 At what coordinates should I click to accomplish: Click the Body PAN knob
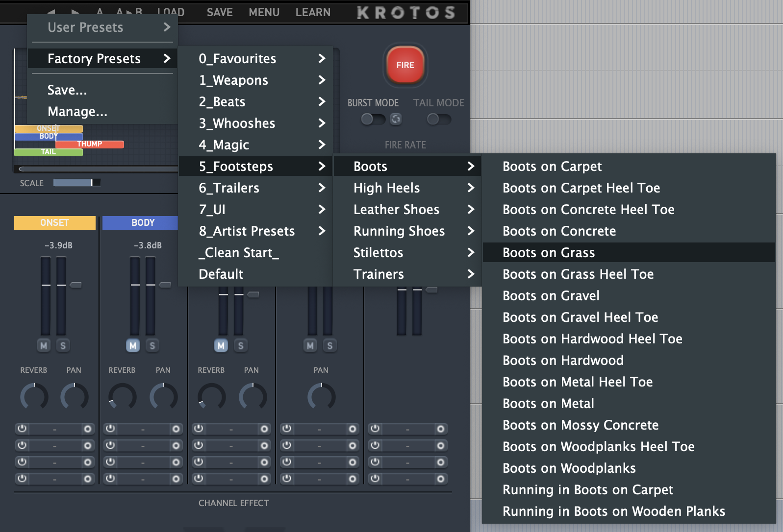pos(163,397)
